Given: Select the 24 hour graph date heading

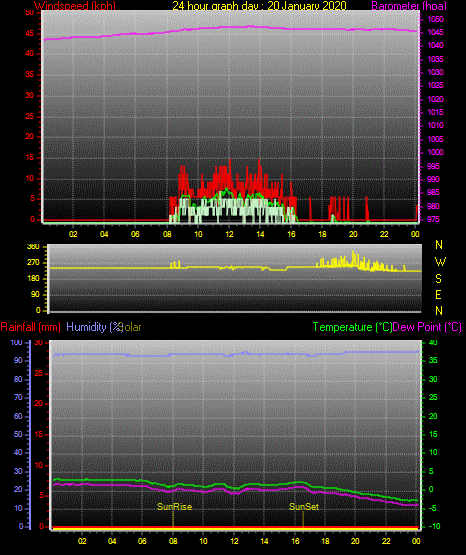Looking at the screenshot, I should [x=259, y=6].
